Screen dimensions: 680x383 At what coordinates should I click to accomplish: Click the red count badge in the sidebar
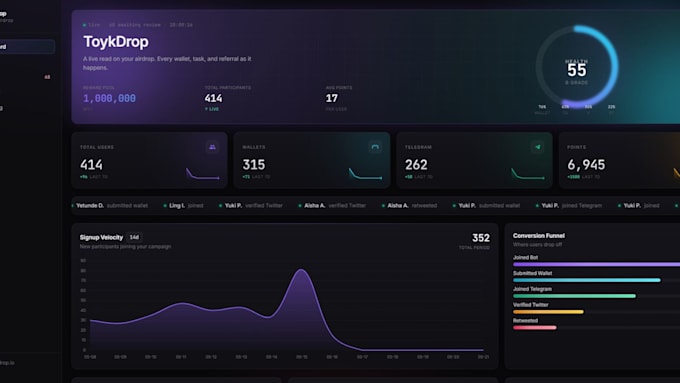(47, 77)
